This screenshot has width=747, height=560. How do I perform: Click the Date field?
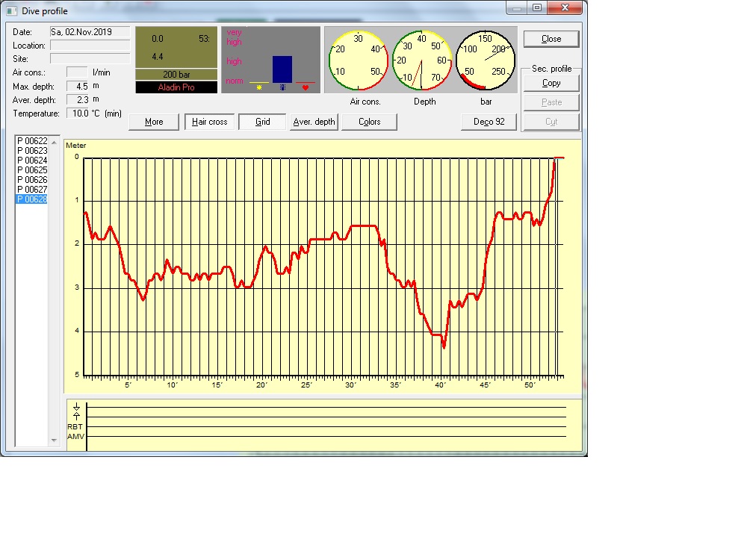coord(90,32)
